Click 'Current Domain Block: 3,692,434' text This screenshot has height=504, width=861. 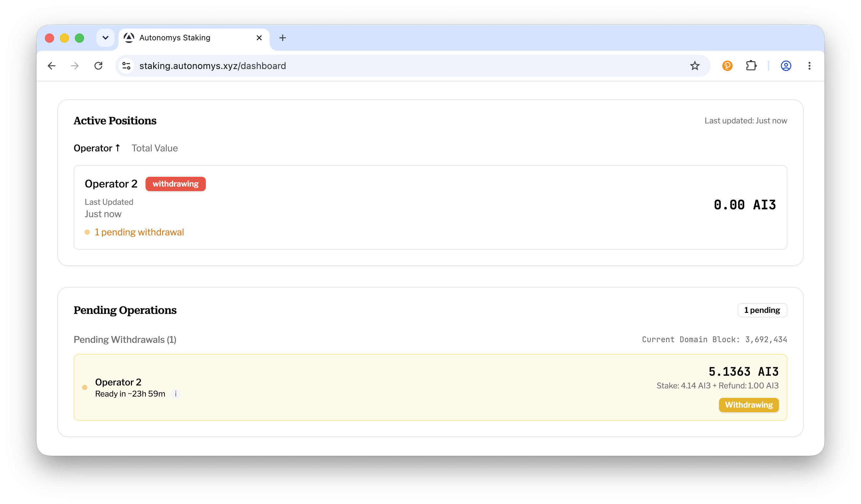pyautogui.click(x=714, y=340)
